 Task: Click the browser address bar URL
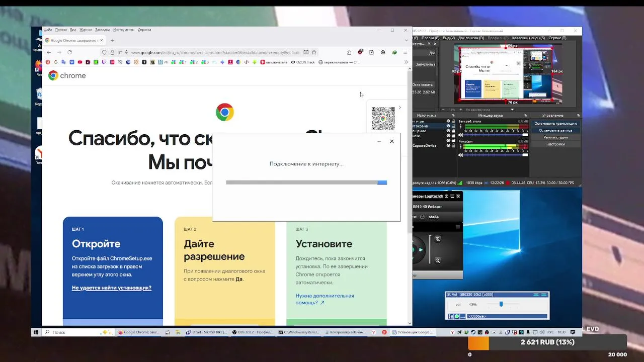click(x=215, y=52)
